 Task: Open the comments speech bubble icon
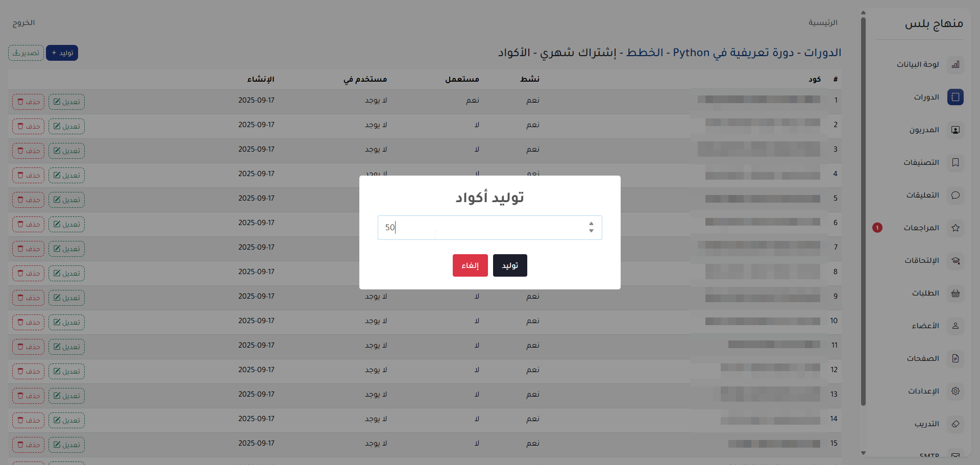pos(955,195)
